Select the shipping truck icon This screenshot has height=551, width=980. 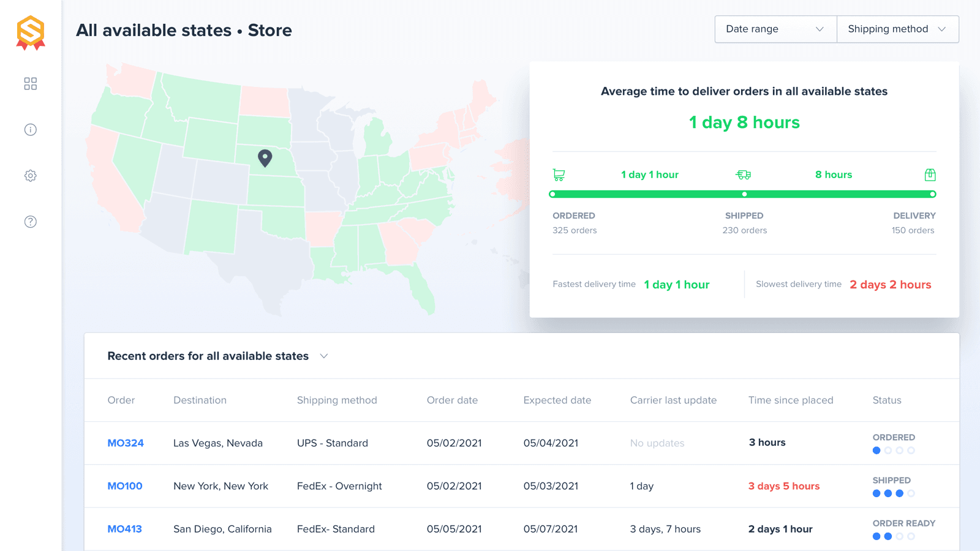pyautogui.click(x=744, y=174)
